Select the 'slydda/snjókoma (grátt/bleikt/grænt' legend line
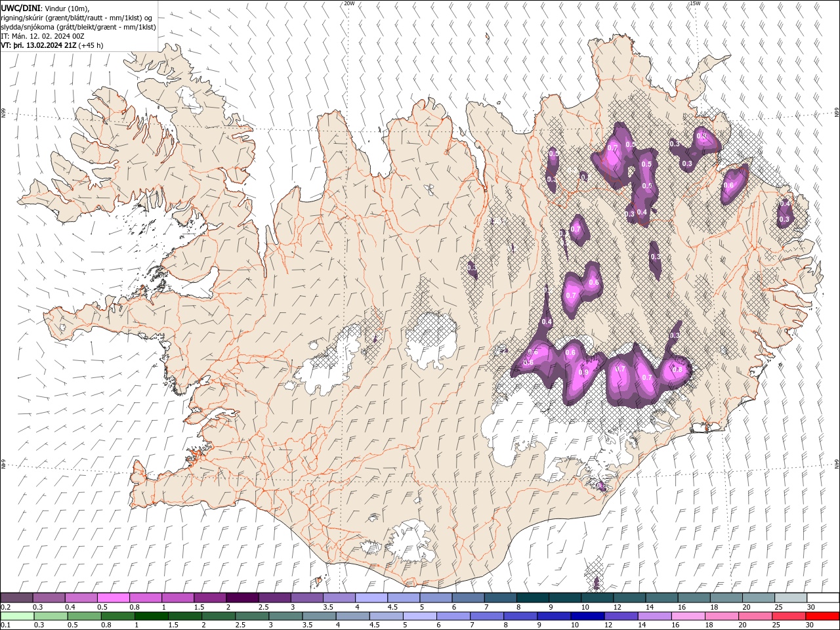 click(78, 27)
